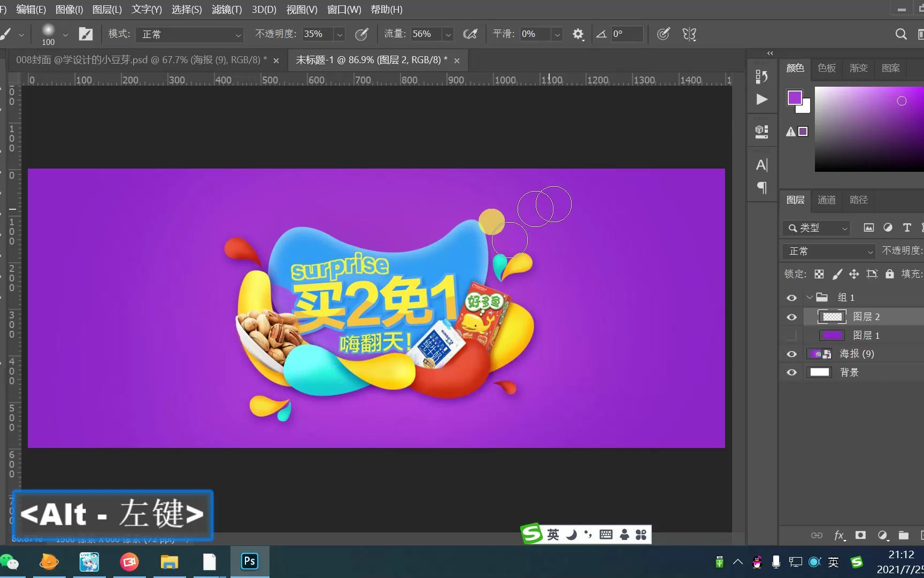Filter layers by type layer icon

tap(907, 227)
